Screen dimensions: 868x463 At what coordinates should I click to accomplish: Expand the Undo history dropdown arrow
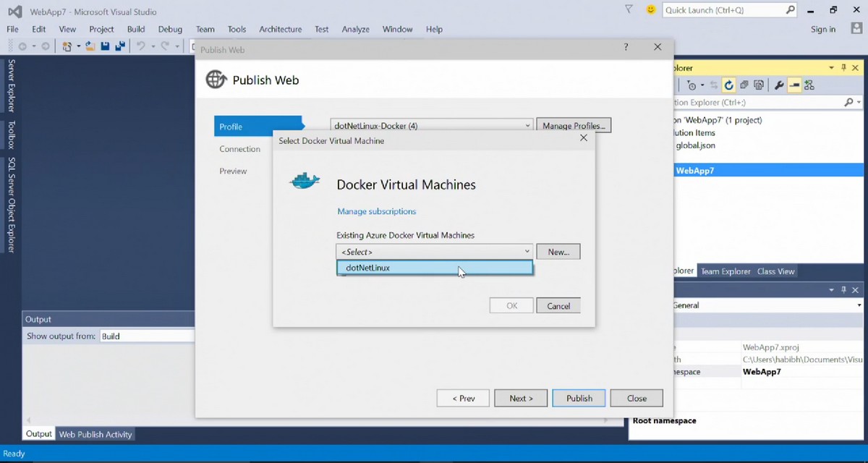click(152, 46)
